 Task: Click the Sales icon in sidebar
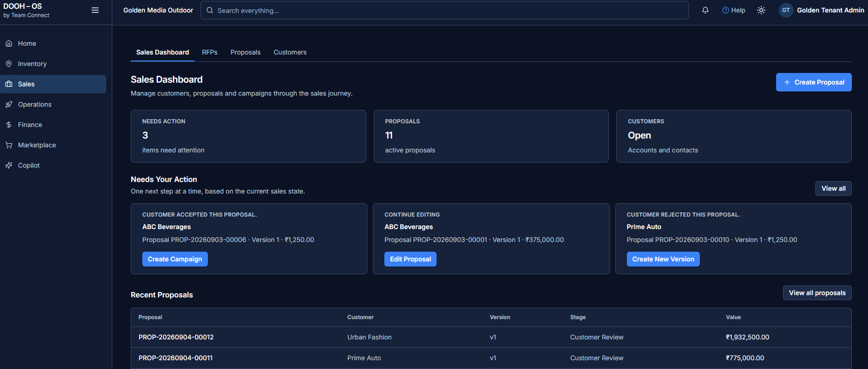tap(9, 84)
